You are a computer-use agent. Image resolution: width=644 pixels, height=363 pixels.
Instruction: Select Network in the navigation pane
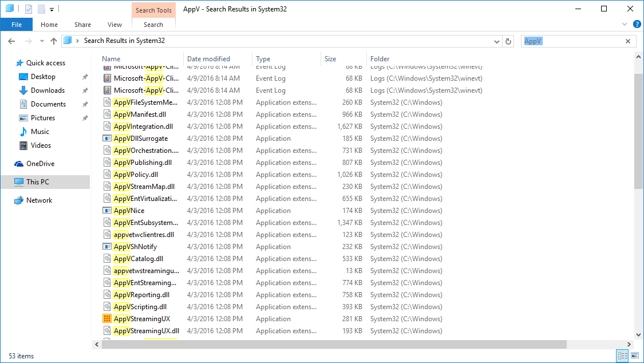[39, 200]
